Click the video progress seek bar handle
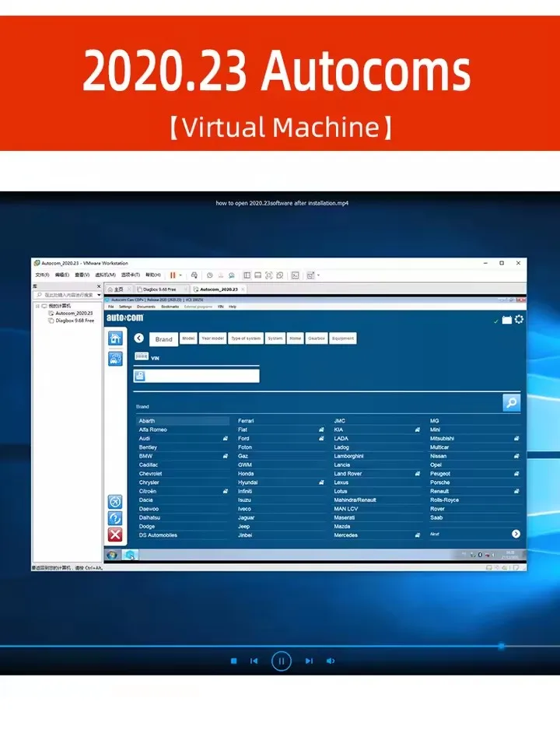This screenshot has width=560, height=747. pos(501,646)
